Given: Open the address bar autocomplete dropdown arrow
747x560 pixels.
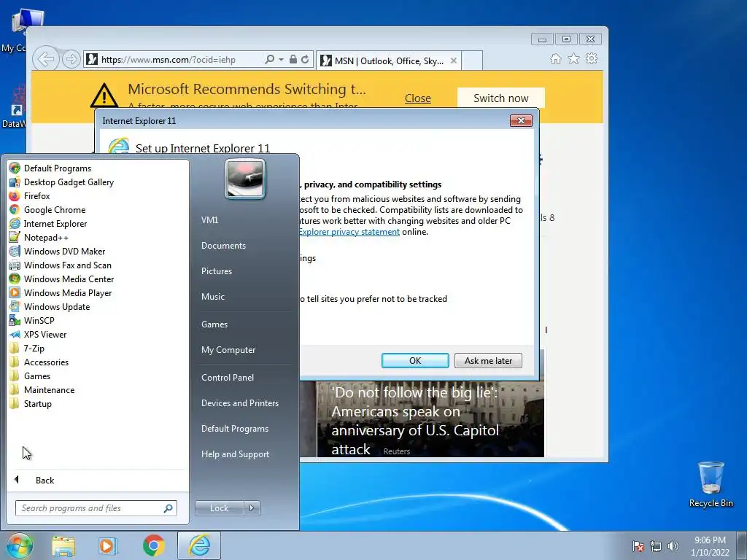Looking at the screenshot, I should click(281, 60).
